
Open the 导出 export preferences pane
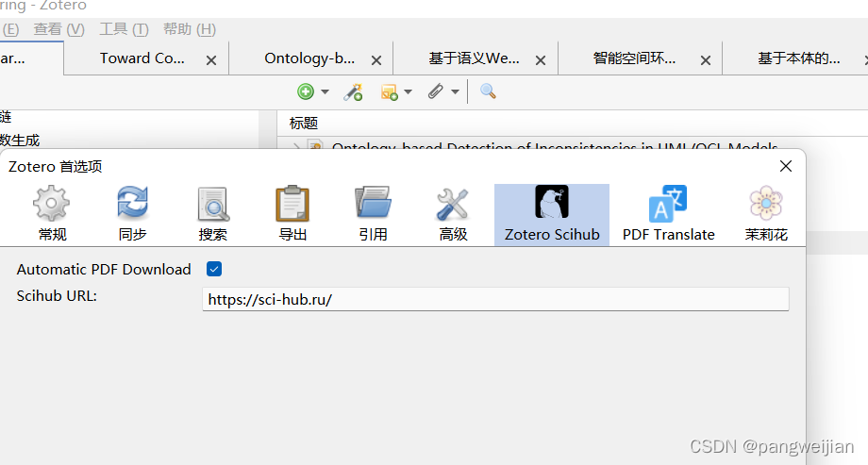pos(292,215)
